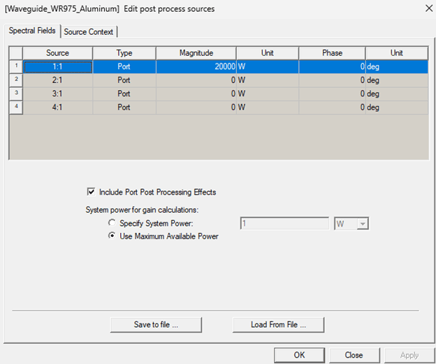Click the Load From File button
Image resolution: width=436 pixels, height=364 pixels.
tap(278, 325)
